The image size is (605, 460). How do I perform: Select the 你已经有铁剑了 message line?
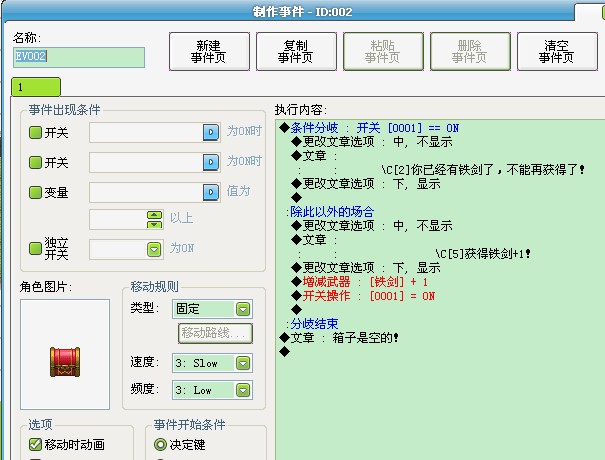(x=483, y=170)
